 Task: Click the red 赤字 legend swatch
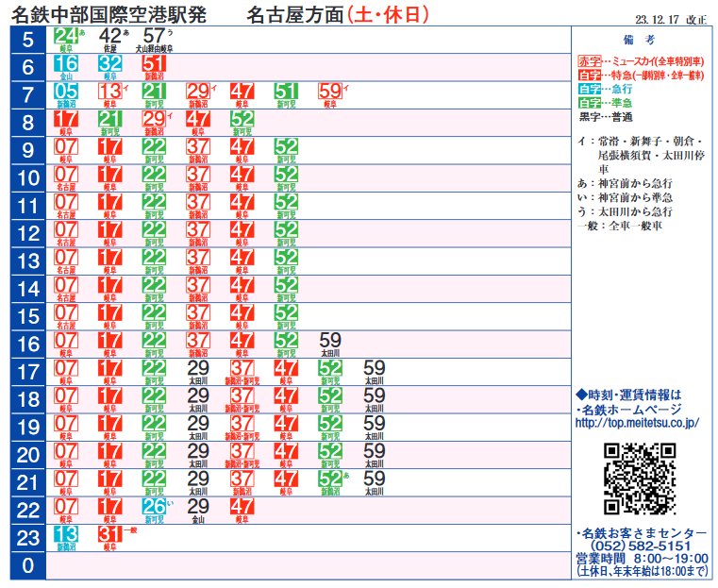(589, 59)
